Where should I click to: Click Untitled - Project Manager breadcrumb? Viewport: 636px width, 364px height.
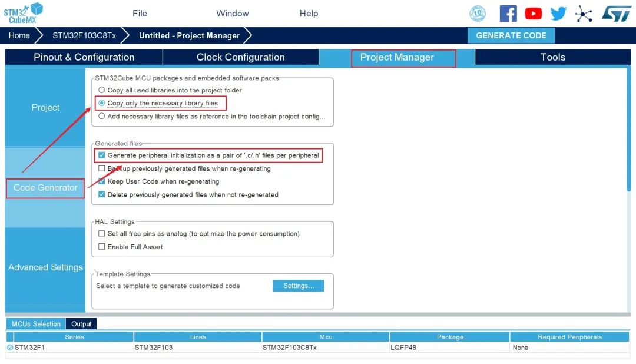point(189,35)
